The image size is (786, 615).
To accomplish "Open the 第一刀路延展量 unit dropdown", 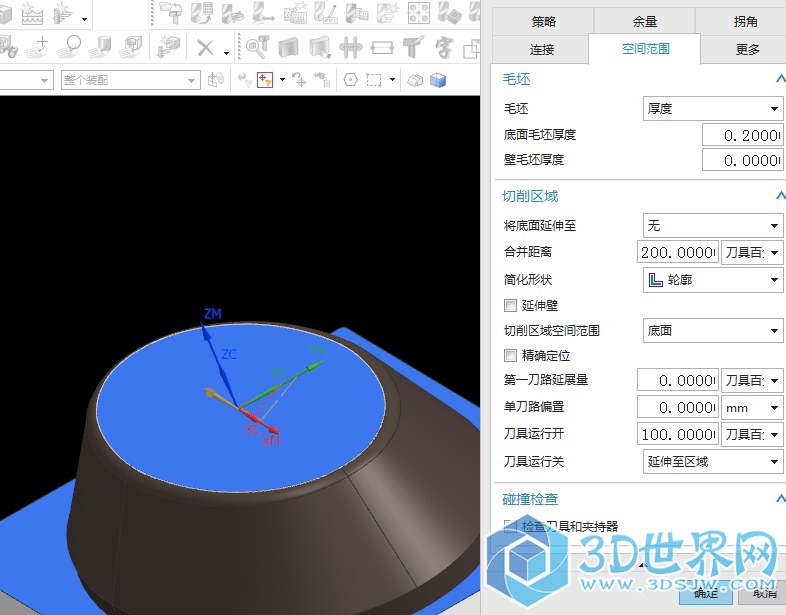I will [752, 380].
